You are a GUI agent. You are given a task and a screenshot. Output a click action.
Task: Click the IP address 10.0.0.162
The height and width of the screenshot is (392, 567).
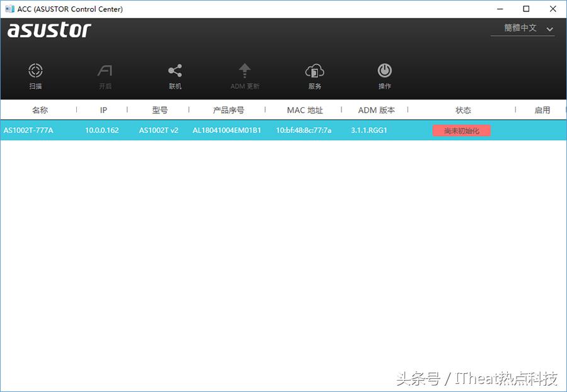pos(102,130)
